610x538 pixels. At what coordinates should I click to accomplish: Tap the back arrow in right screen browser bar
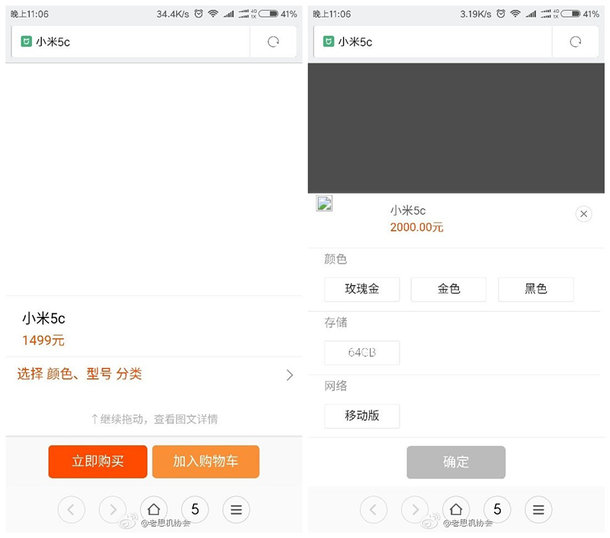click(x=373, y=509)
